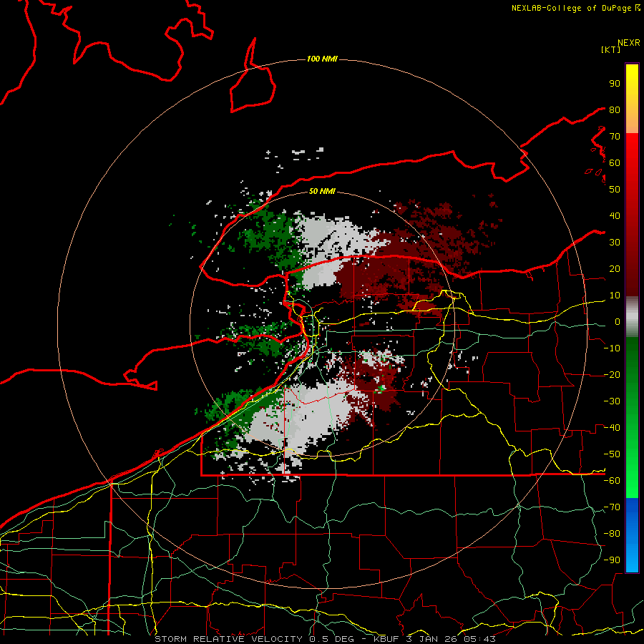The height and width of the screenshot is (644, 644).
Task: Click the NEXR label above the color scale
Action: coord(629,43)
